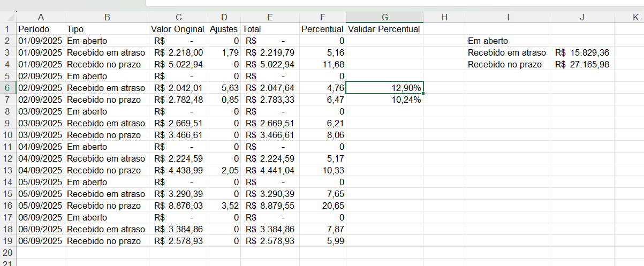Click Valor Original R$ 2.218,00
Image resolution: width=644 pixels, height=266 pixels.
point(178,52)
